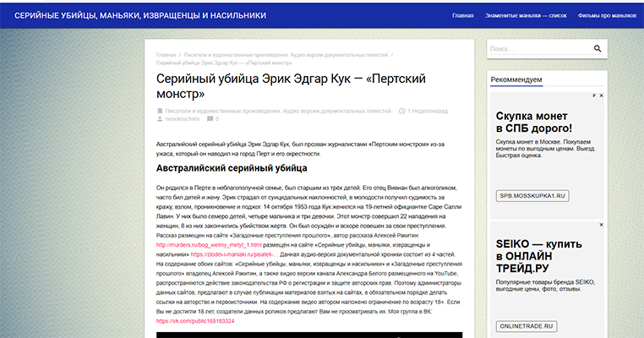
Task: Open author nesokruchimi profile link
Action: coord(183,119)
